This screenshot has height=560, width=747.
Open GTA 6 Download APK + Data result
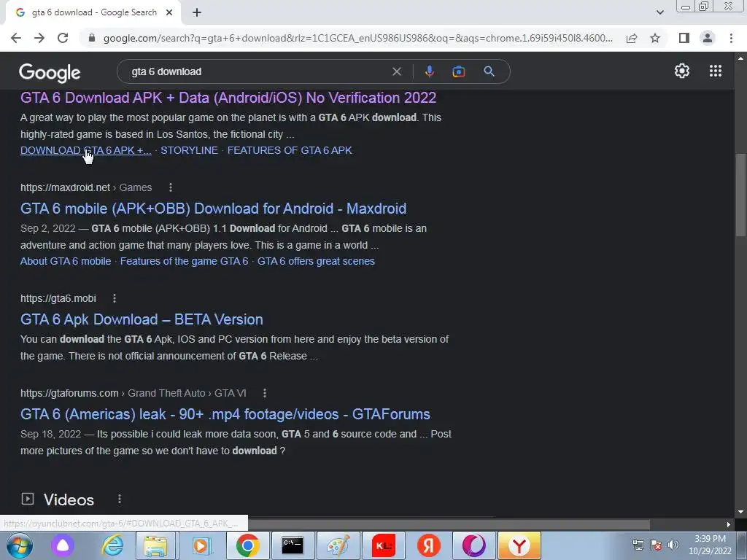tap(228, 98)
